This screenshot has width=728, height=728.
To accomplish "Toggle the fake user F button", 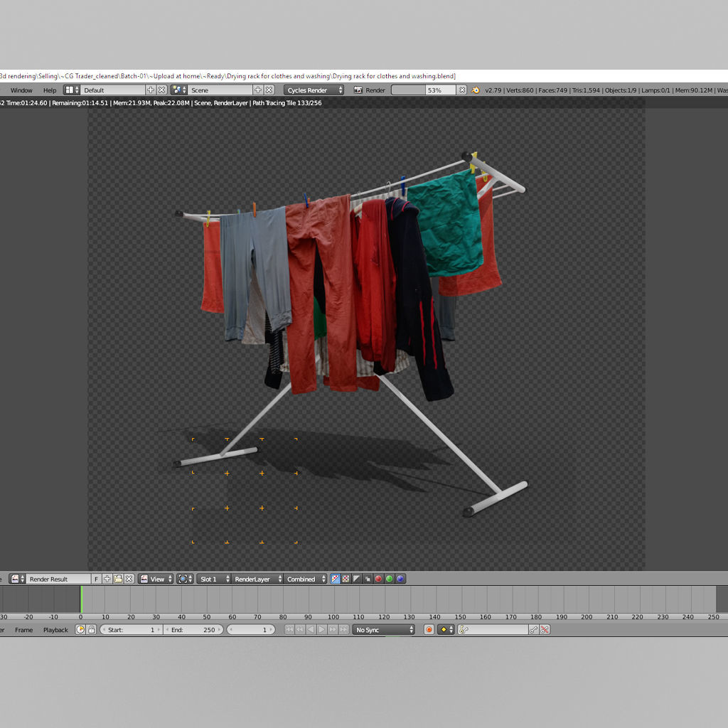I will coord(96,579).
